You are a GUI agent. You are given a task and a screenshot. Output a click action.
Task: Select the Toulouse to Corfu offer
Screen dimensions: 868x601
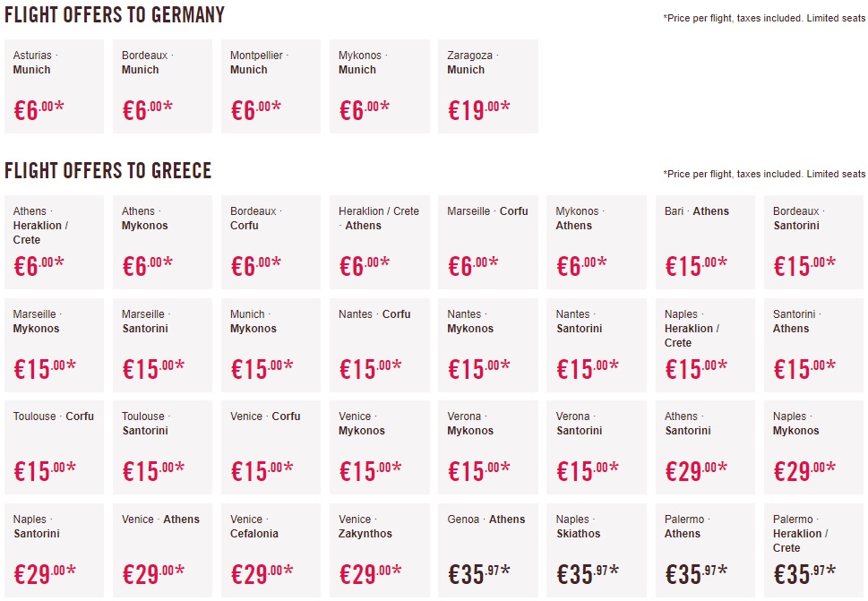[54, 447]
